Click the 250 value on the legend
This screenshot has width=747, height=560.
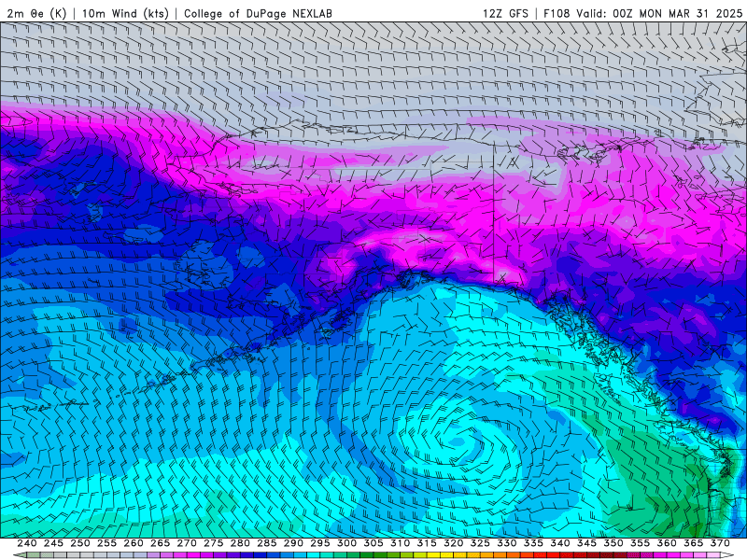point(80,543)
